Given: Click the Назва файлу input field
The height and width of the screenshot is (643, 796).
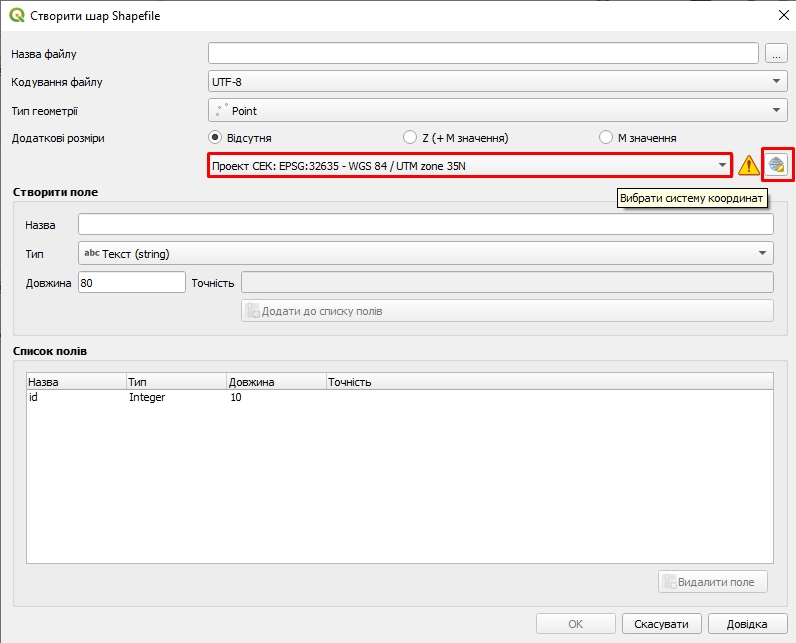Looking at the screenshot, I should click(x=483, y=54).
